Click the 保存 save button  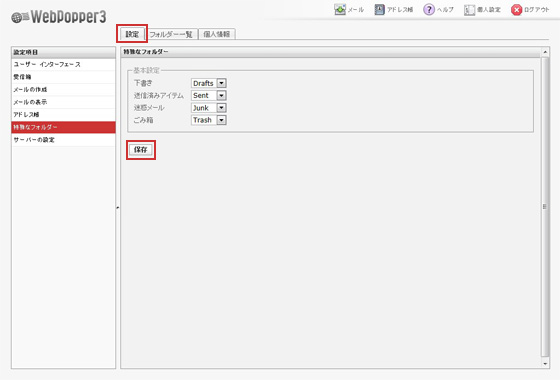141,150
